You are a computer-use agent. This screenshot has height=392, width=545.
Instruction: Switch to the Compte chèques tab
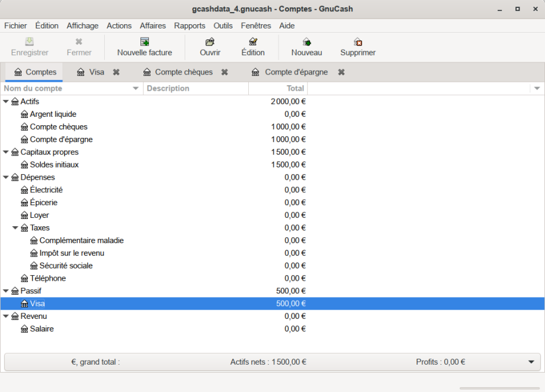(183, 72)
